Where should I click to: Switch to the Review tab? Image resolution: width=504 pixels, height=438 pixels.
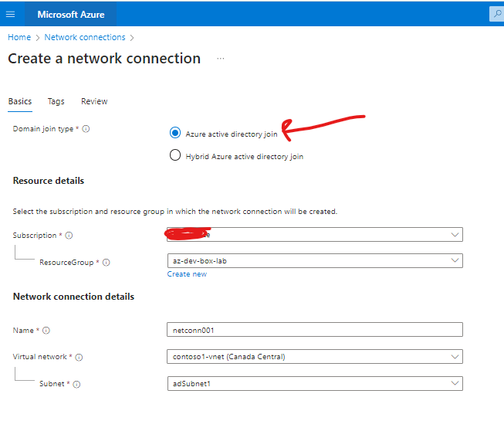(x=94, y=101)
